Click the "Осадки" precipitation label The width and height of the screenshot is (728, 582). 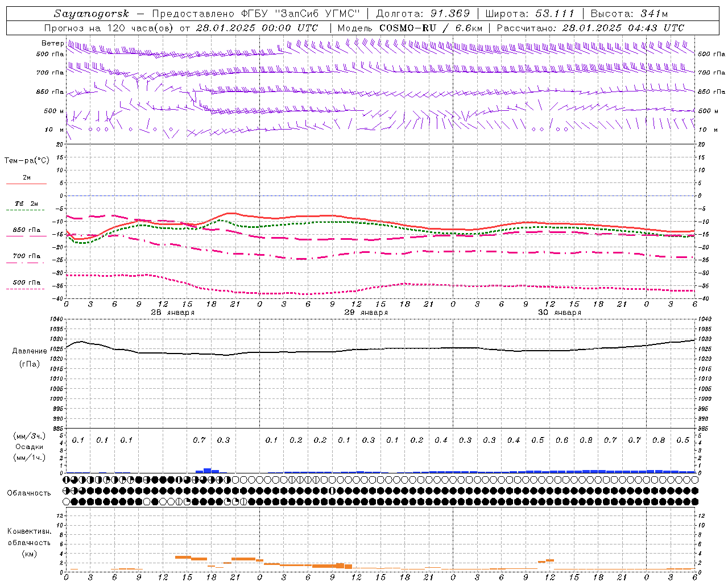click(30, 447)
